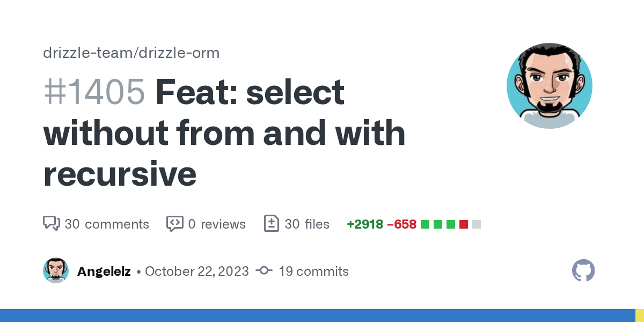
Task: Click the +2918 additions count
Action: (365, 224)
